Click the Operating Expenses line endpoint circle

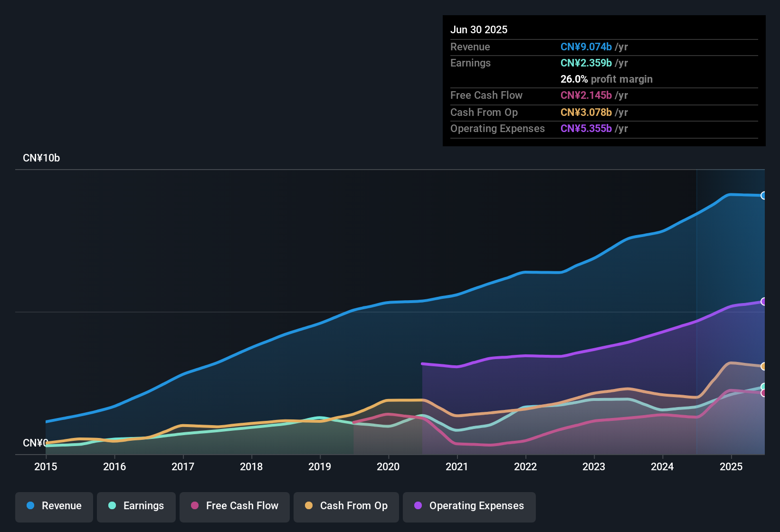click(764, 300)
